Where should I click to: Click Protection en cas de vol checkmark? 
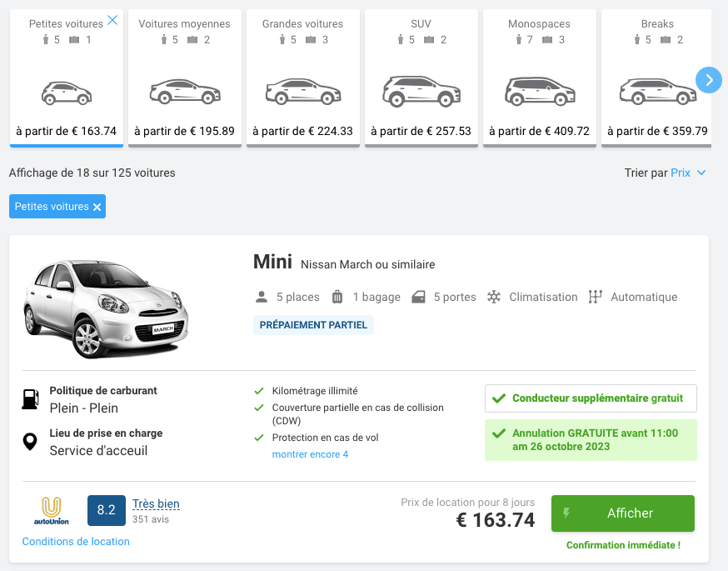coord(259,438)
